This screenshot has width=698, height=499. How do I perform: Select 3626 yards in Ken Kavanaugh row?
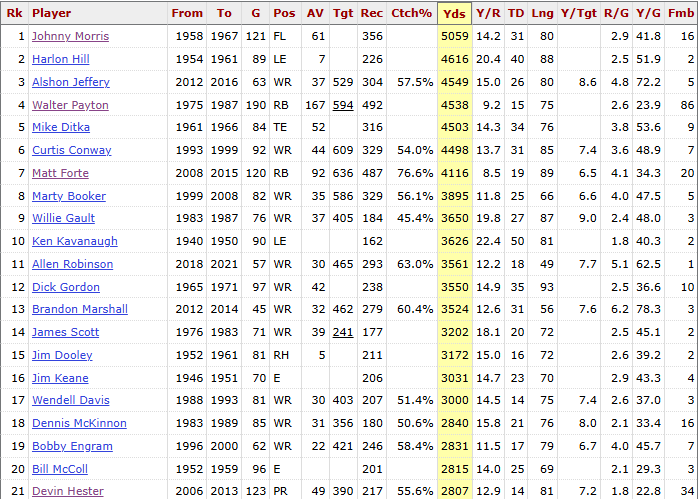point(455,241)
